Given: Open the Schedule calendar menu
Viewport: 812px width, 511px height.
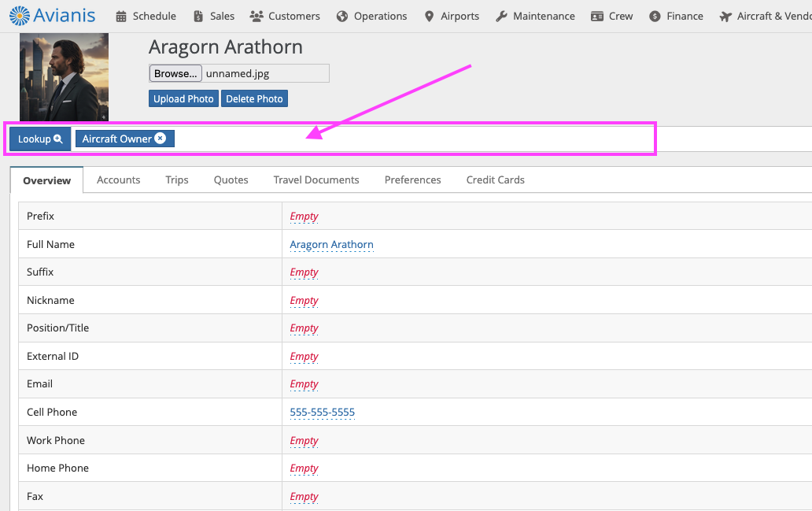Looking at the screenshot, I should [x=146, y=16].
